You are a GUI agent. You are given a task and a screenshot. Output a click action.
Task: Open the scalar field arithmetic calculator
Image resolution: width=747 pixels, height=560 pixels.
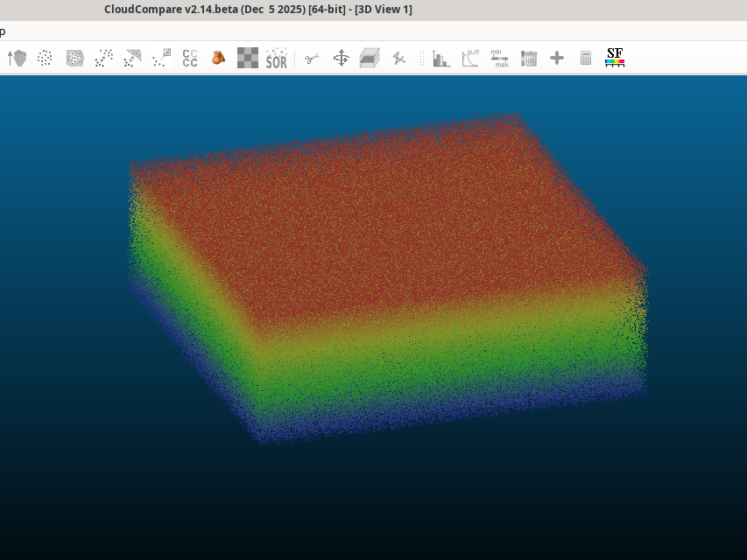click(584, 58)
